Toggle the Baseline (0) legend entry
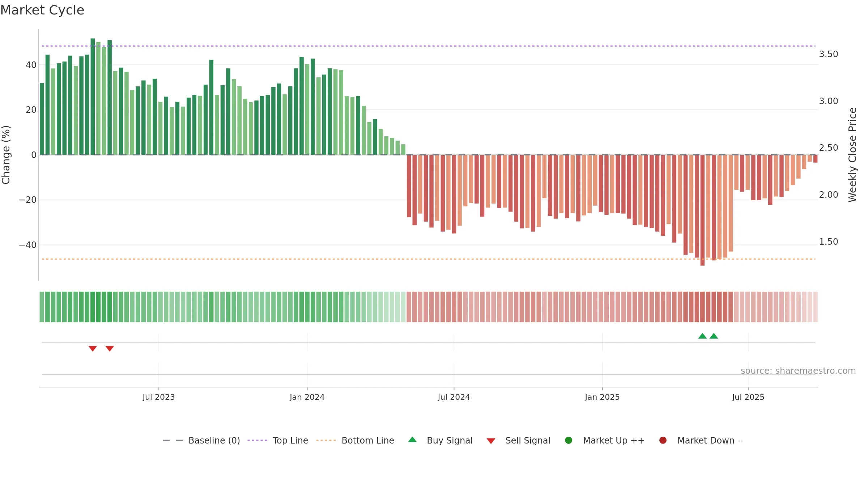Screen dimensions: 868x488 click(201, 440)
